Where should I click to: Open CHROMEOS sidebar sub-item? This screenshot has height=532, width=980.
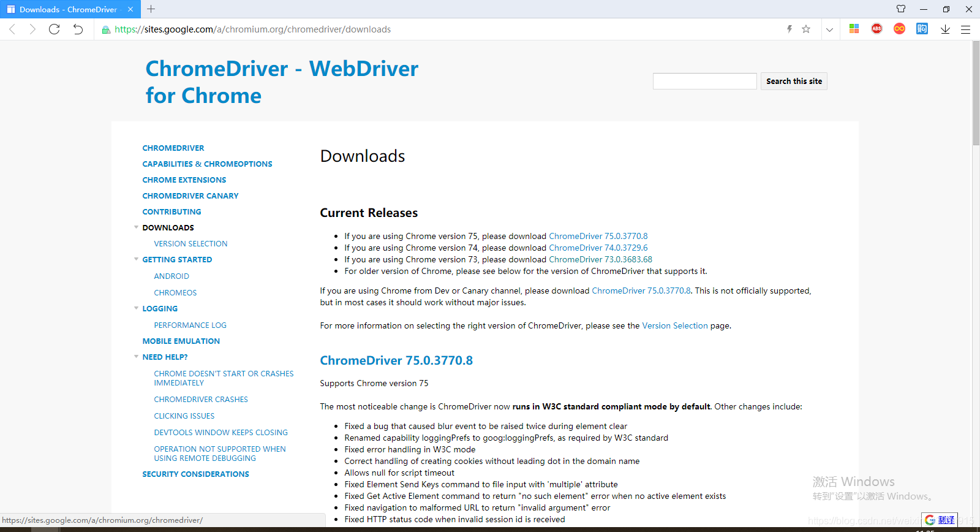click(175, 293)
